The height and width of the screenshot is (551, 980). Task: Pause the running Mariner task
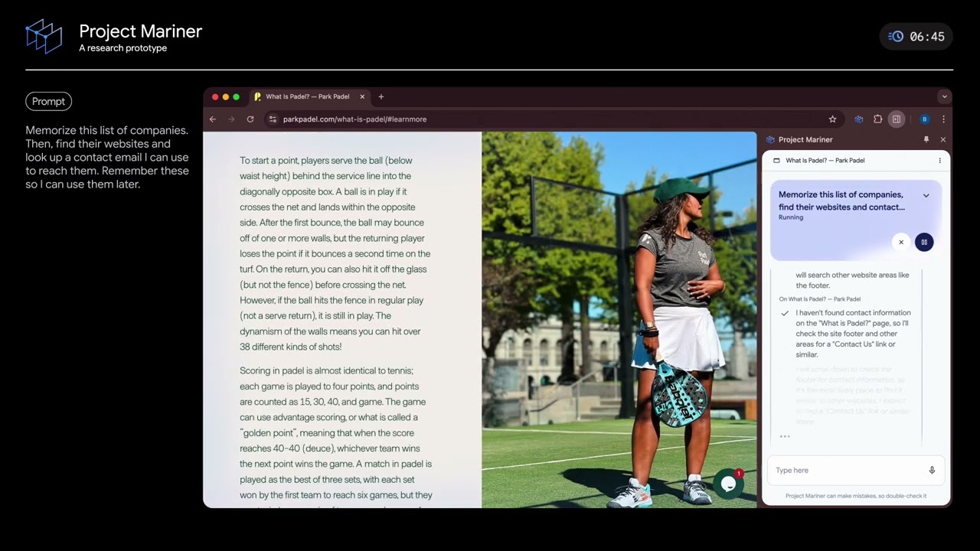tap(924, 242)
